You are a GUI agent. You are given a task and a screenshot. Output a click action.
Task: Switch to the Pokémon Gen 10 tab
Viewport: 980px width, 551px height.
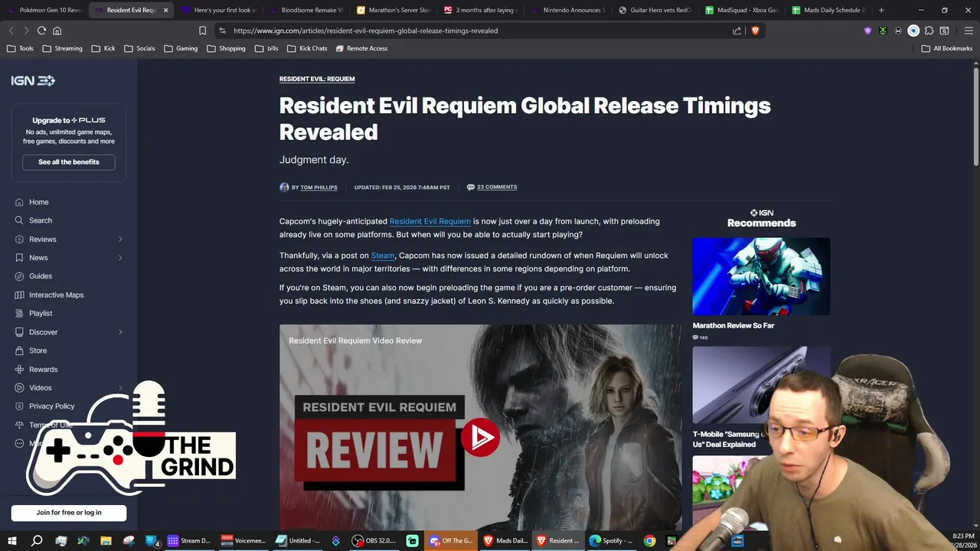click(x=44, y=10)
